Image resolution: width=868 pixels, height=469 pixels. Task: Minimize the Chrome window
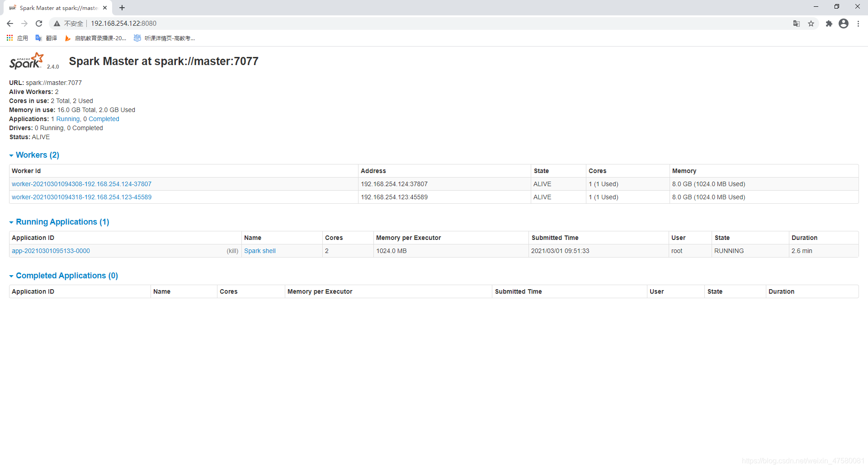(816, 6)
